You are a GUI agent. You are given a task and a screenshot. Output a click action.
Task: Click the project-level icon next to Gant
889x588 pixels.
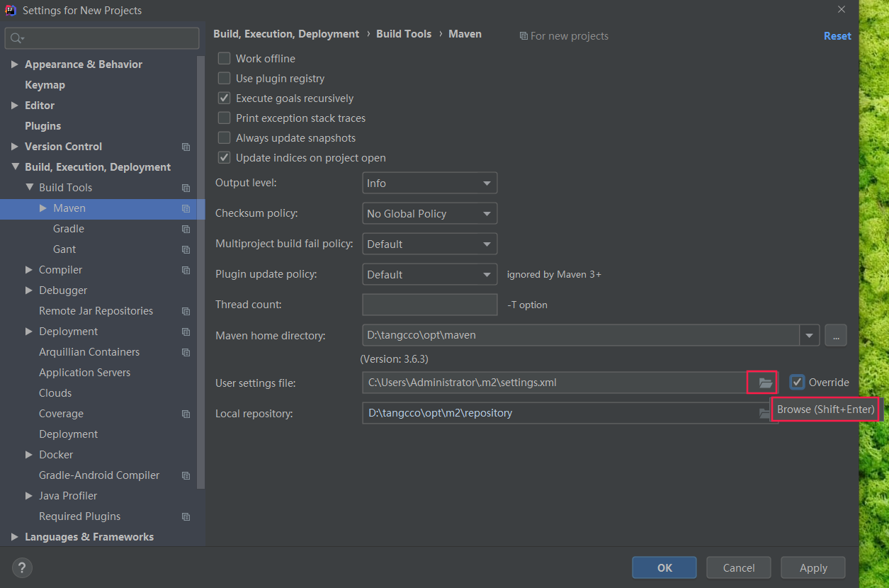(x=186, y=249)
